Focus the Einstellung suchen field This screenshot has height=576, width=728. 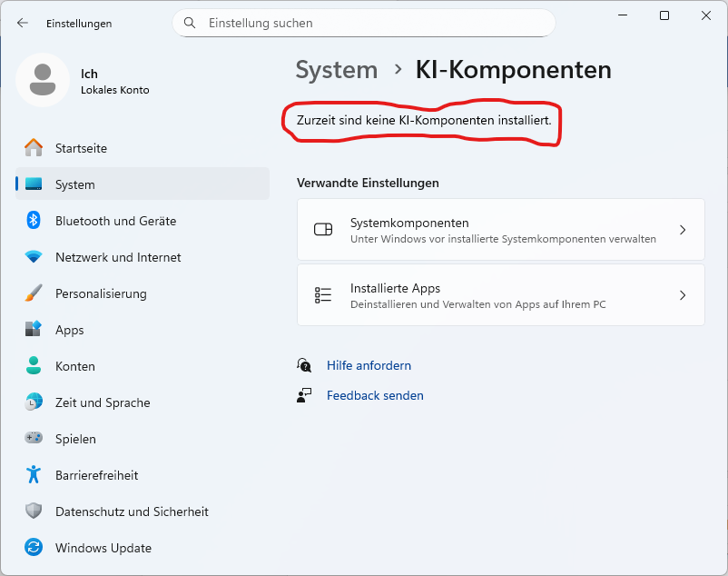[363, 23]
